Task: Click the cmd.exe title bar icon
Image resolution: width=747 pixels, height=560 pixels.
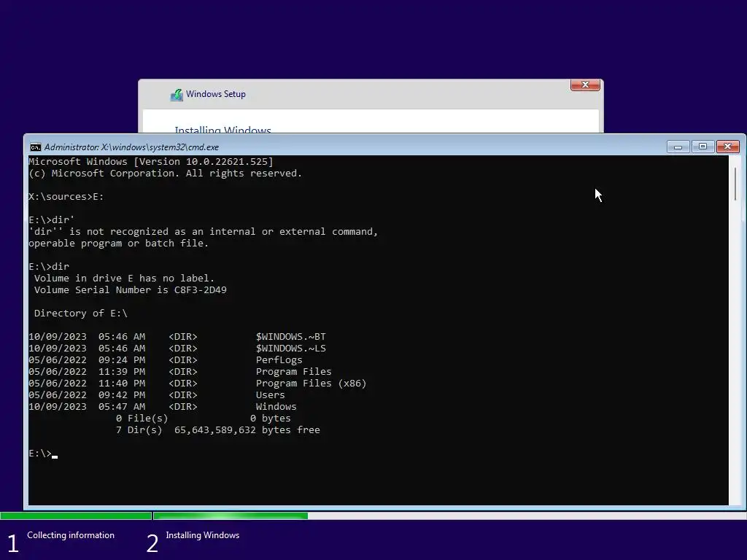Action: point(35,147)
